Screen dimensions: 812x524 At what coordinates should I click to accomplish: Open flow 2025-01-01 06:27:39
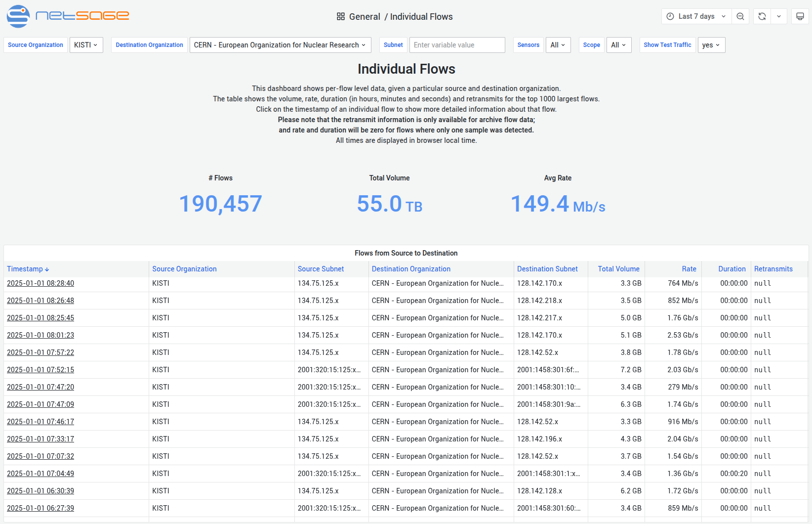[x=41, y=508]
